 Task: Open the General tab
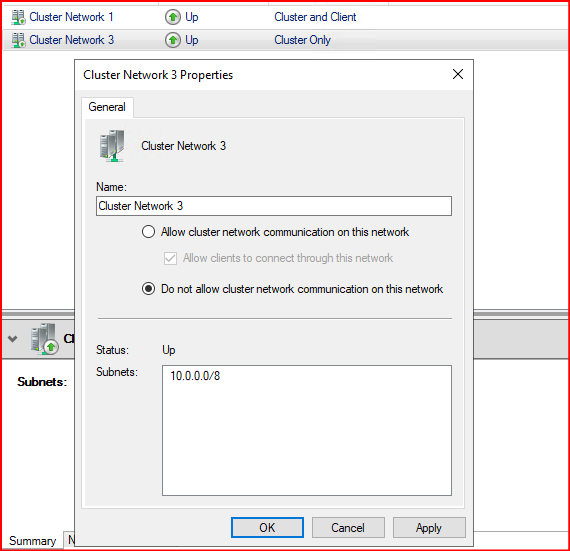[x=107, y=107]
